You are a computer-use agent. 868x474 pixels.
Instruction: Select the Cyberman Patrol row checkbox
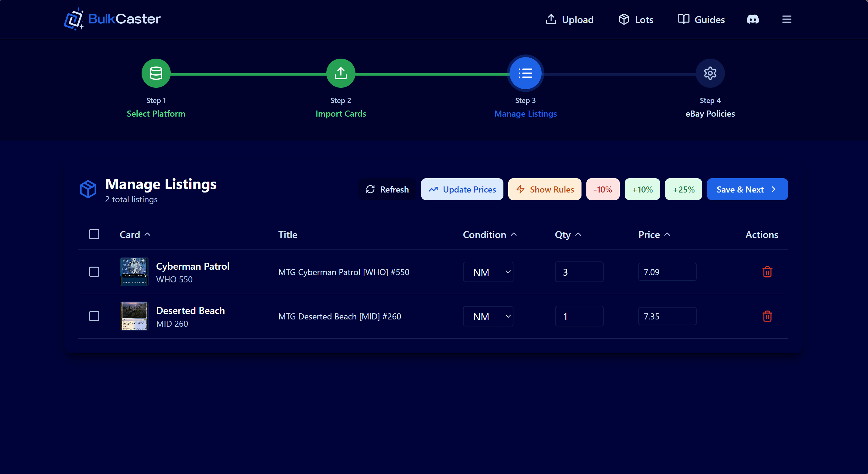pos(94,272)
